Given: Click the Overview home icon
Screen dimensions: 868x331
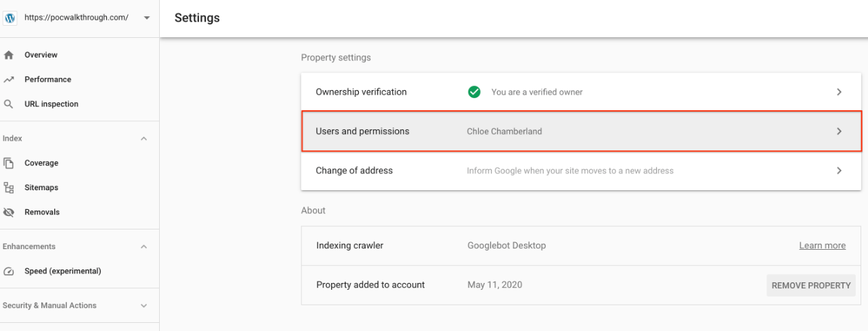Looking at the screenshot, I should click(x=9, y=55).
